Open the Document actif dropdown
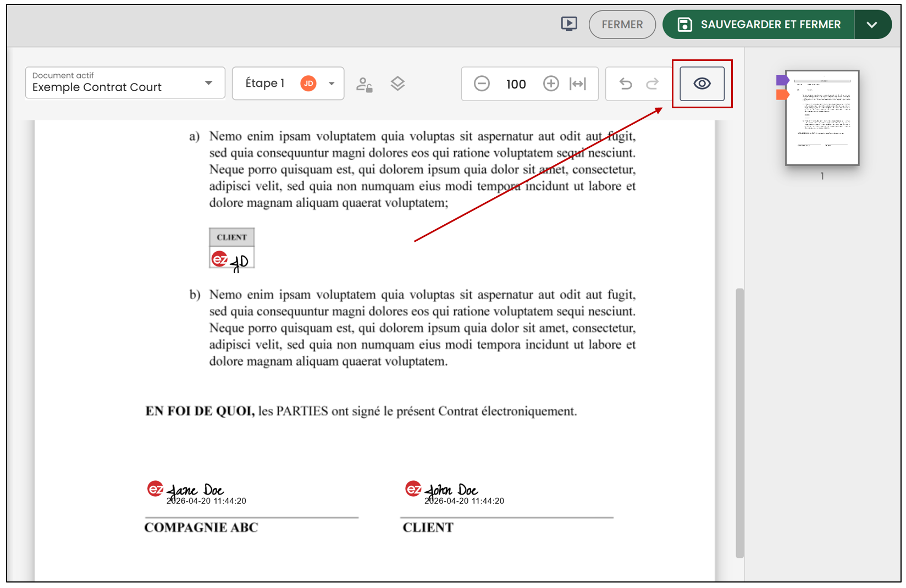 coord(125,83)
